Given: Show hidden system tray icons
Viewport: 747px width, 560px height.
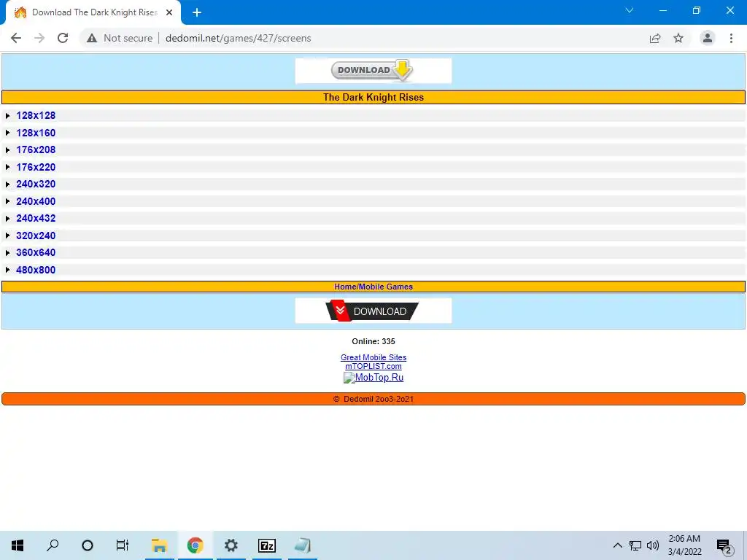Looking at the screenshot, I should pyautogui.click(x=617, y=545).
